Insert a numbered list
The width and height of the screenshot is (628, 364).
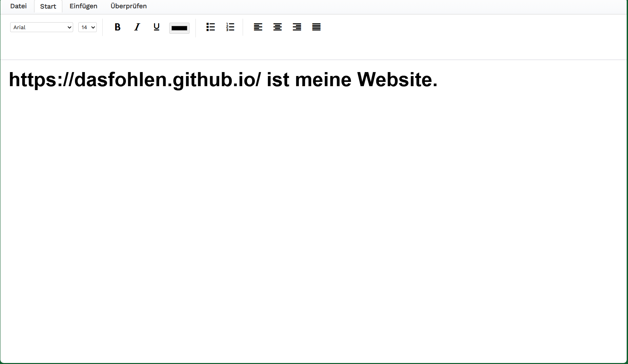pos(230,27)
